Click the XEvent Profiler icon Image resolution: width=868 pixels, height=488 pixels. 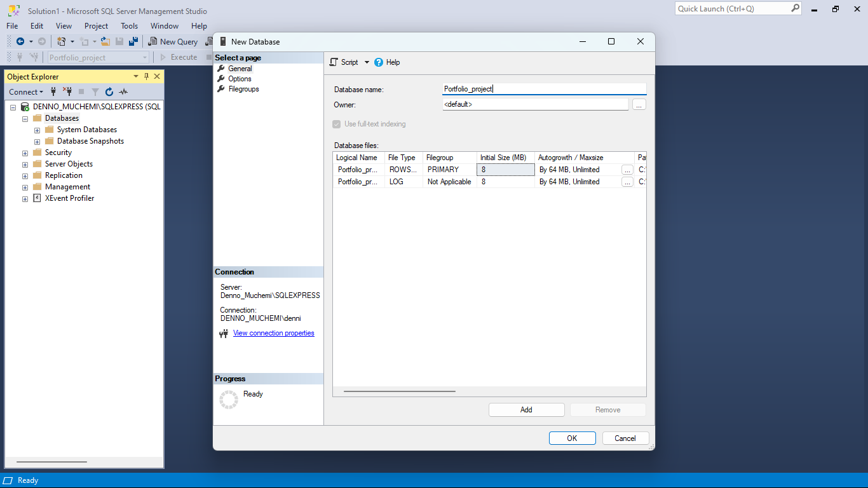(37, 198)
